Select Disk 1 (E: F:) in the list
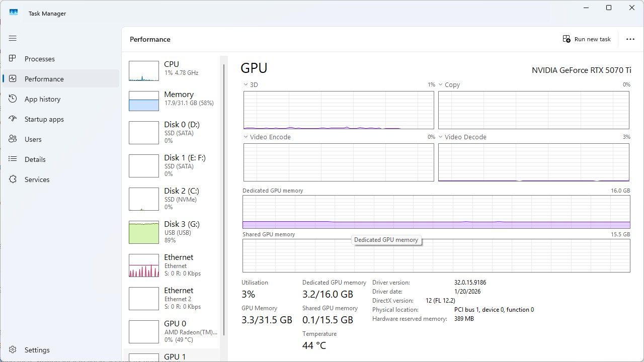The height and width of the screenshot is (362, 644). 172,166
